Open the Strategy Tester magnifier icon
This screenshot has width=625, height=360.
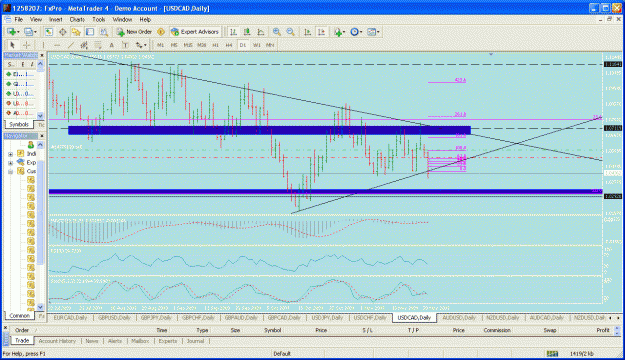click(x=104, y=32)
